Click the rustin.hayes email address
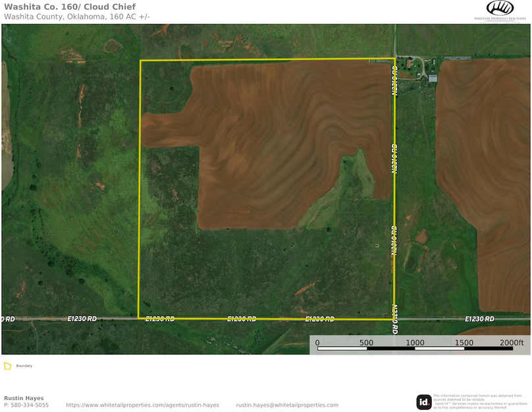532x412 pixels. [x=287, y=405]
